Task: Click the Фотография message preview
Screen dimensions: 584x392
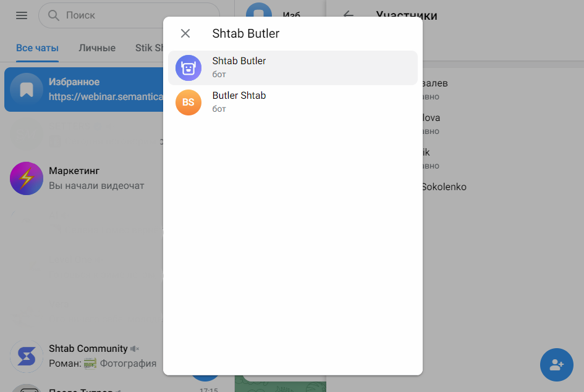Action: [x=128, y=364]
